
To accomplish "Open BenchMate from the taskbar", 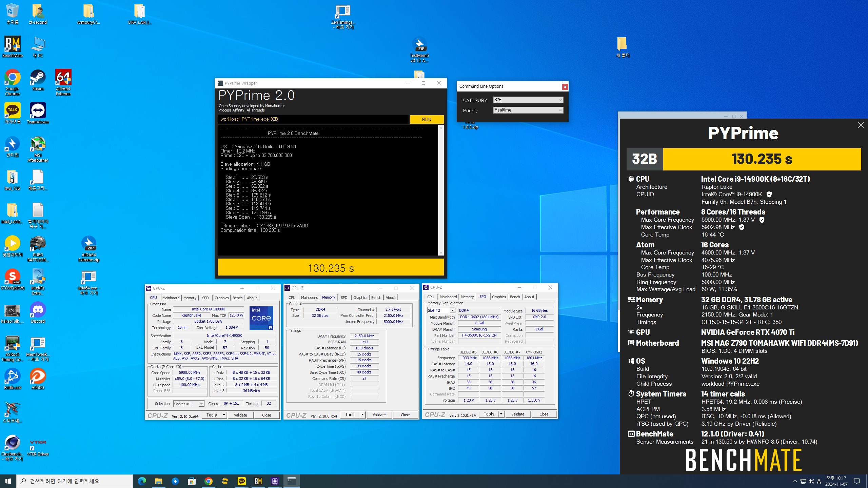I will point(258,481).
